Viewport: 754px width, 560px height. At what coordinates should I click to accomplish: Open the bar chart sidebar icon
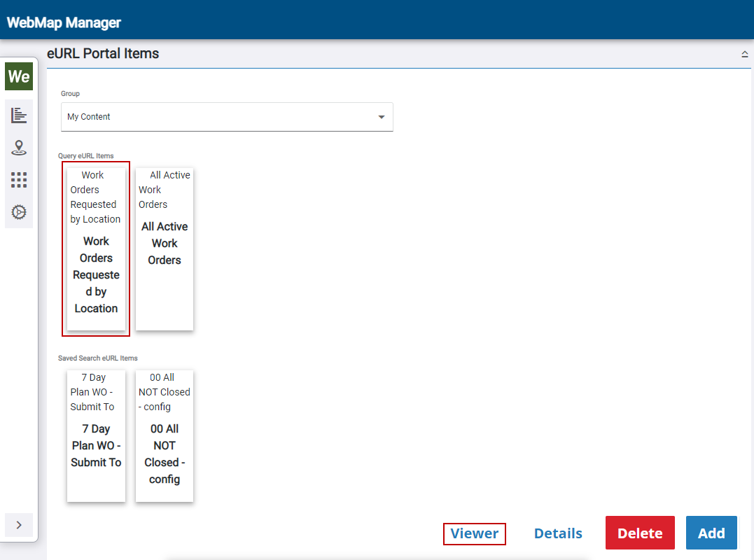[x=19, y=115]
